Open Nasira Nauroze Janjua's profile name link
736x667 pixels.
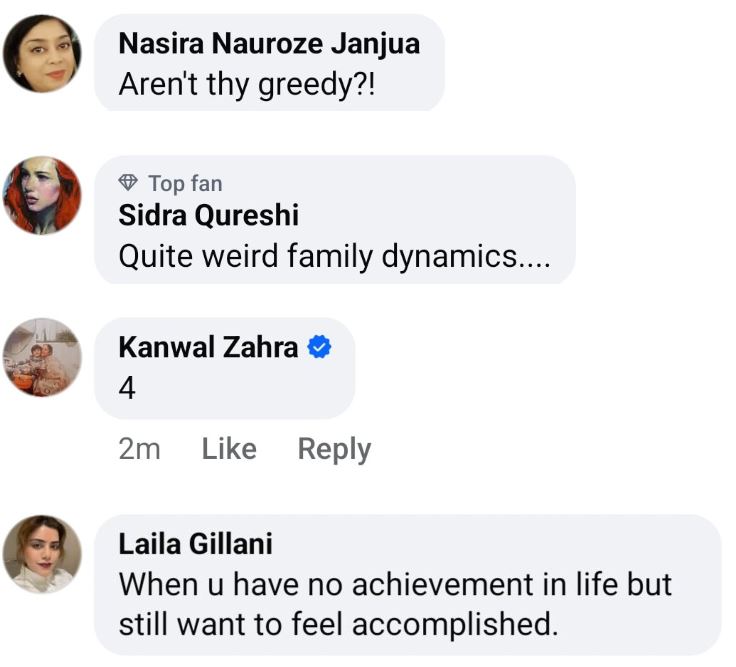coord(268,44)
